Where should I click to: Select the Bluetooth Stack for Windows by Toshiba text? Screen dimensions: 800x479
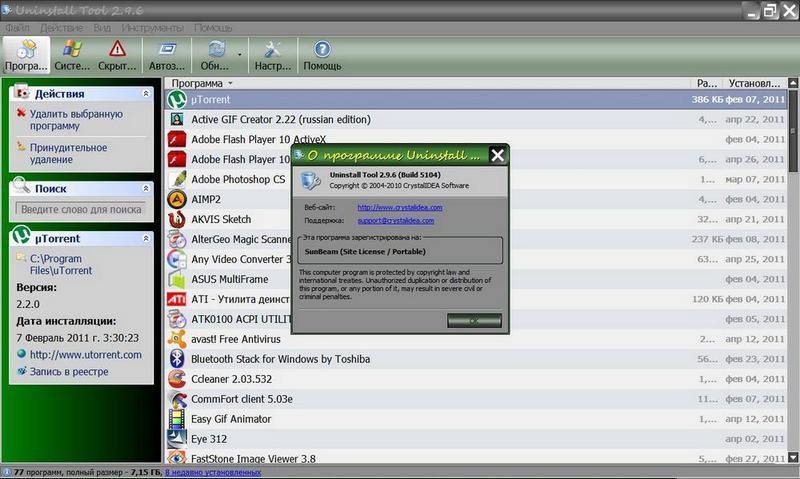tap(280, 359)
